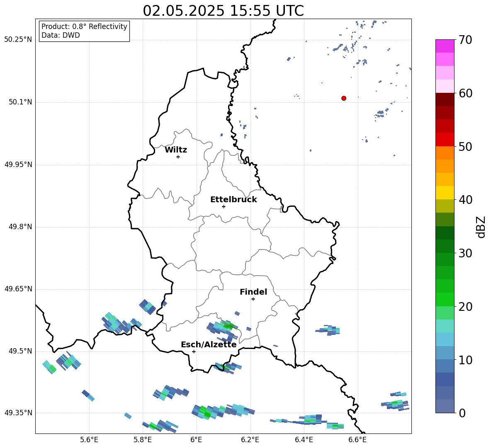491x448 pixels.
Task: Click the colorbar label 20
Action: point(466,307)
